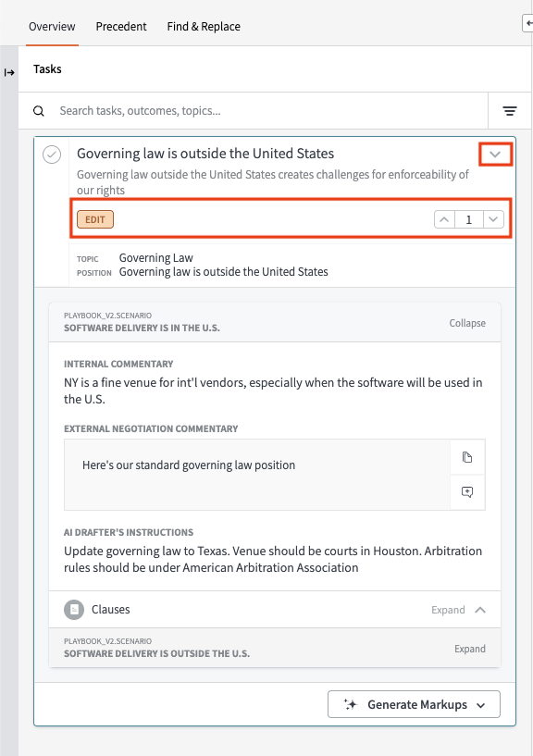533x756 pixels.
Task: Open the Generate Markups dropdown arrow
Action: click(481, 705)
